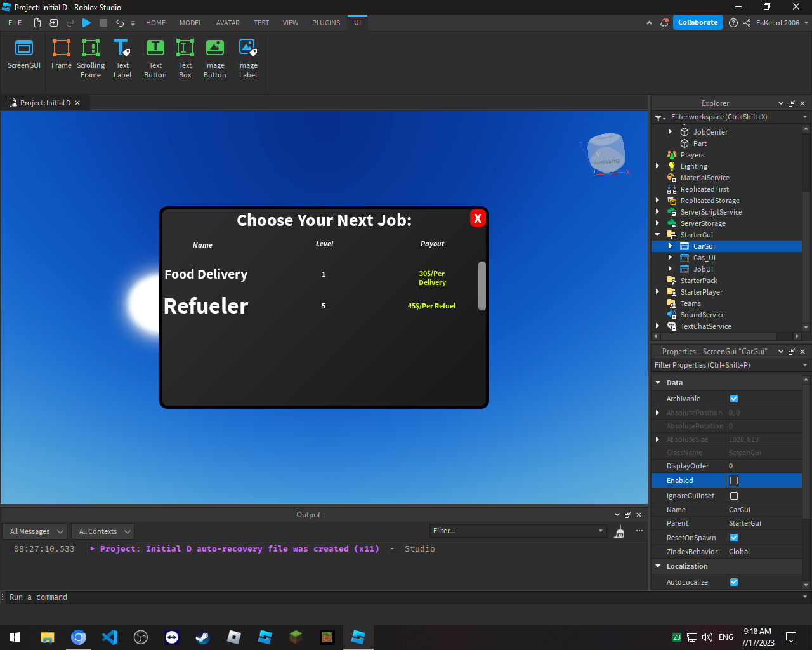Select ServerScriptService in Explorer
The height and width of the screenshot is (650, 812).
click(711, 212)
